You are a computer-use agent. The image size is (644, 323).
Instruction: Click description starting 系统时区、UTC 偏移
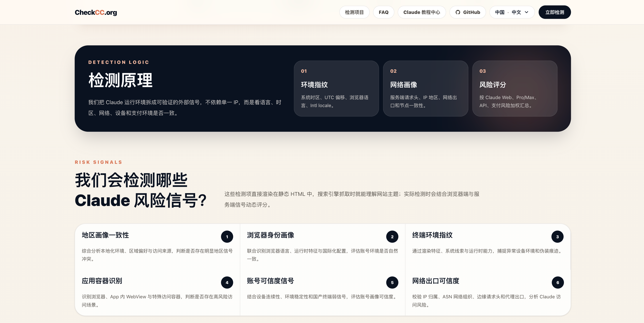point(334,101)
